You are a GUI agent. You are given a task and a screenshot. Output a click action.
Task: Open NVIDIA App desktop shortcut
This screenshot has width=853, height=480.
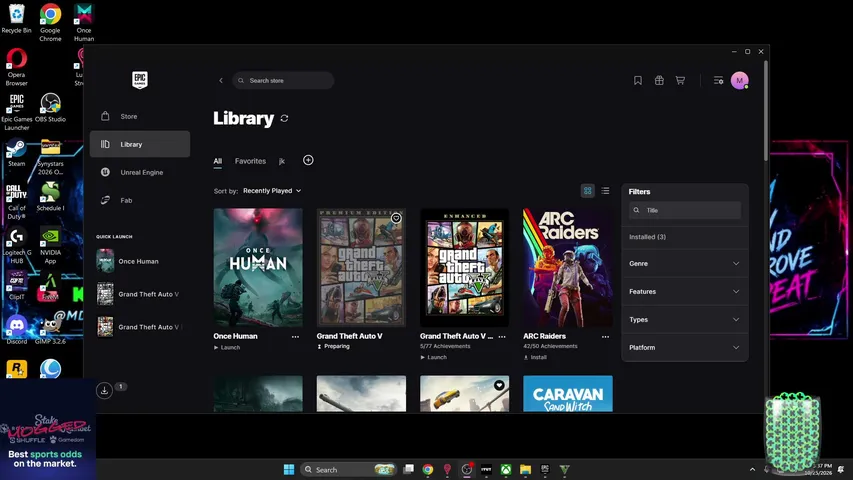[x=50, y=245]
